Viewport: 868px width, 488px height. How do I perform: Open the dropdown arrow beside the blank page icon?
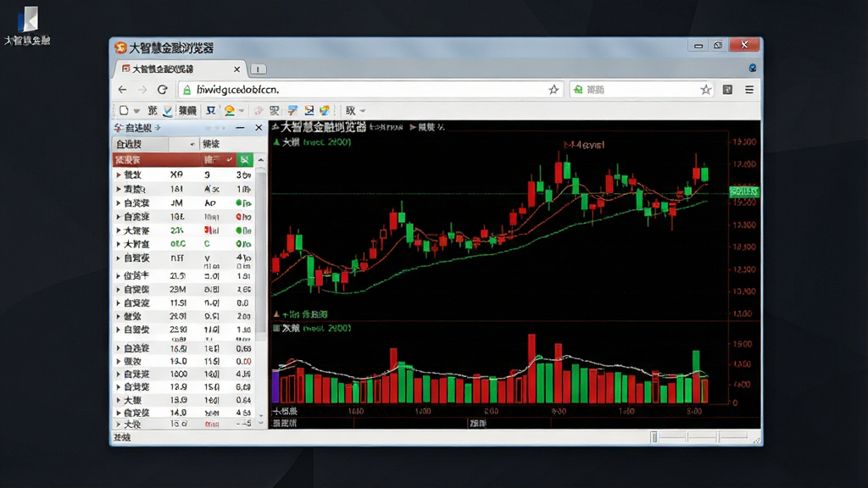pyautogui.click(x=136, y=111)
